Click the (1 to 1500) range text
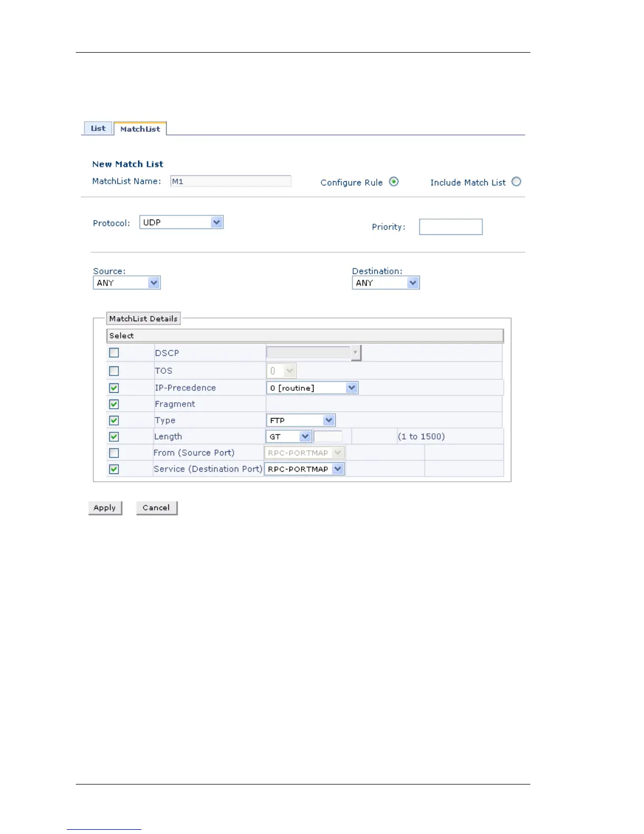This screenshot has width=644, height=834. (421, 436)
